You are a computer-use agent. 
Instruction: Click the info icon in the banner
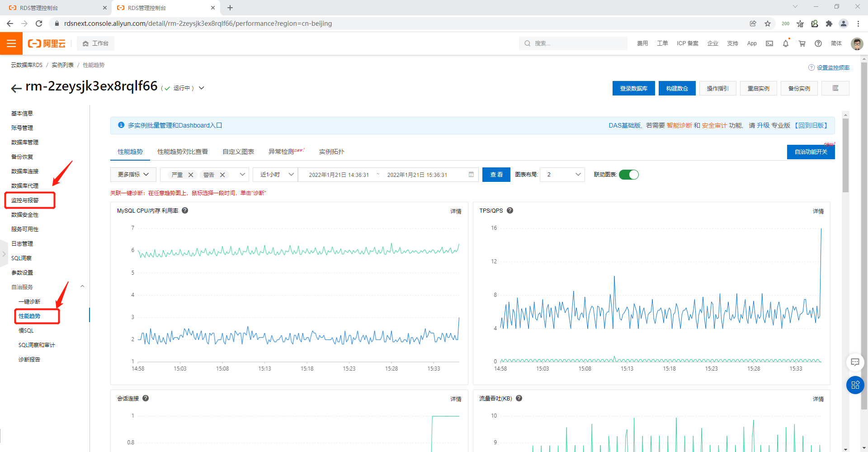pos(121,125)
